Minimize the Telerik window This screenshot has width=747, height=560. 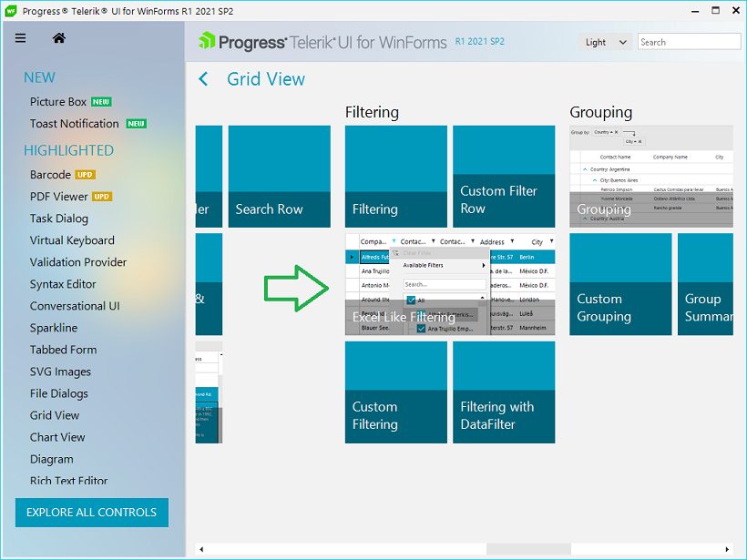point(696,11)
